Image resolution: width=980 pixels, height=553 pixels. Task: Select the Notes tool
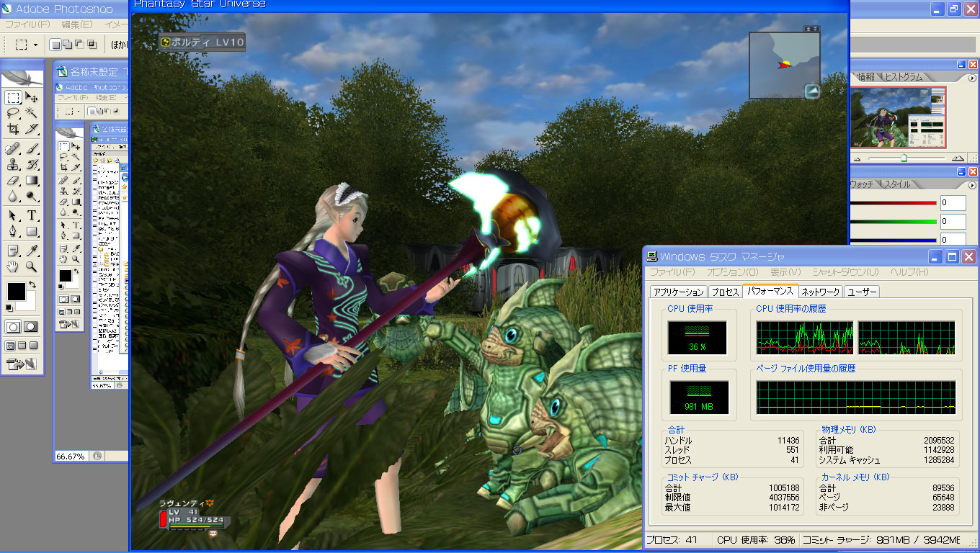(13, 251)
